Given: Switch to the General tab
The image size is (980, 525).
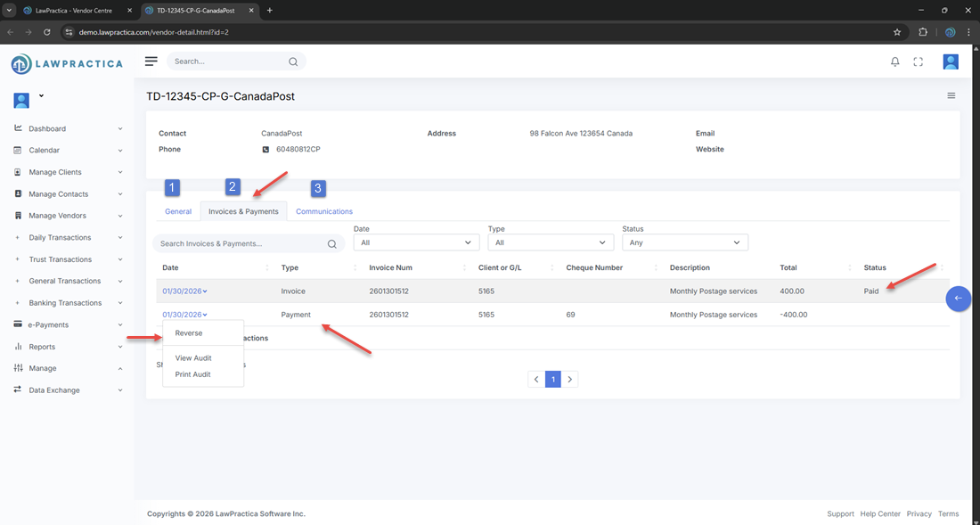Looking at the screenshot, I should click(178, 211).
